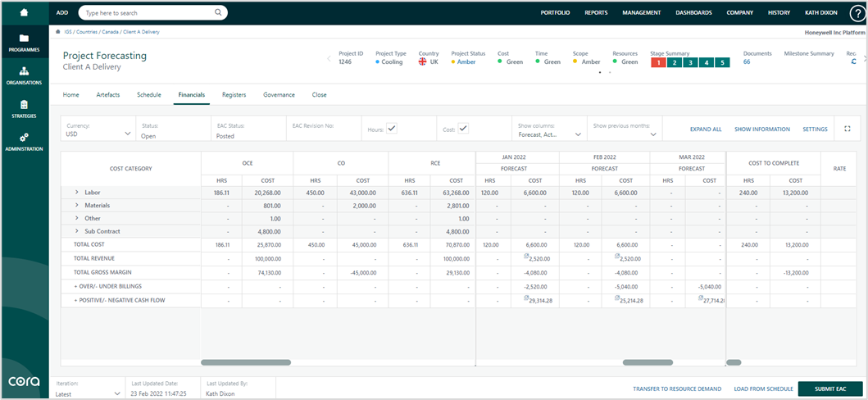Click Expand All link
The height and width of the screenshot is (400, 868).
(706, 129)
